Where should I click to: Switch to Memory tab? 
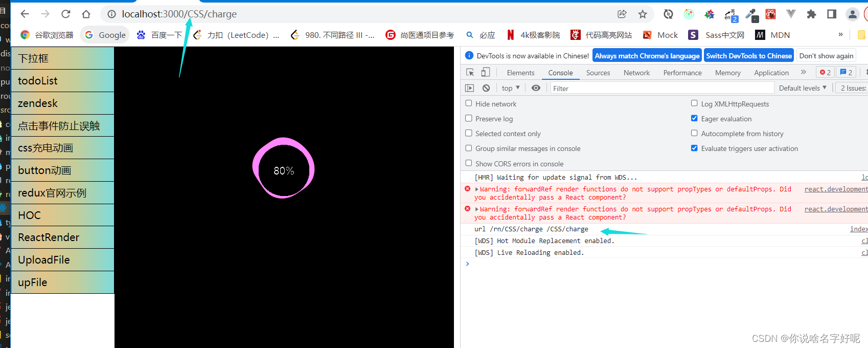point(728,73)
